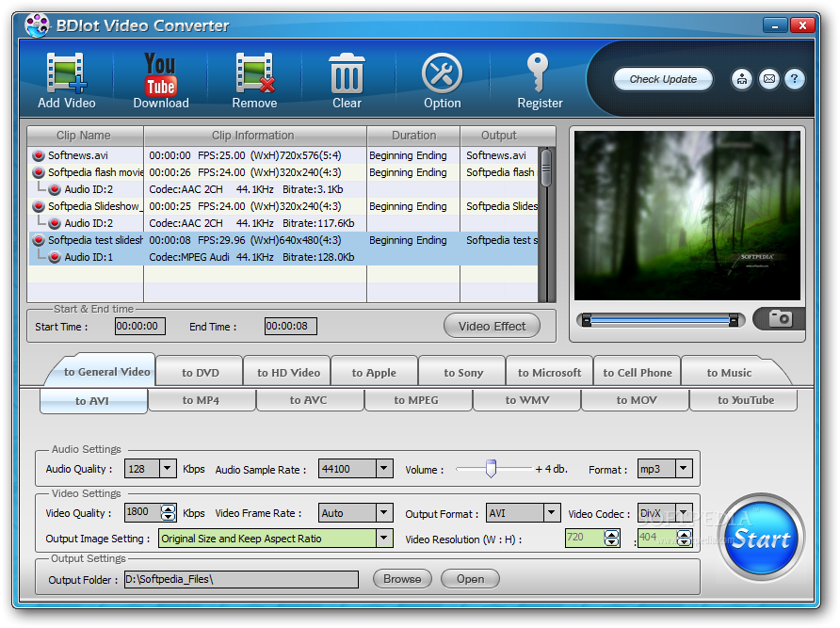Click the Check Update button
840x628 pixels.
pos(663,79)
